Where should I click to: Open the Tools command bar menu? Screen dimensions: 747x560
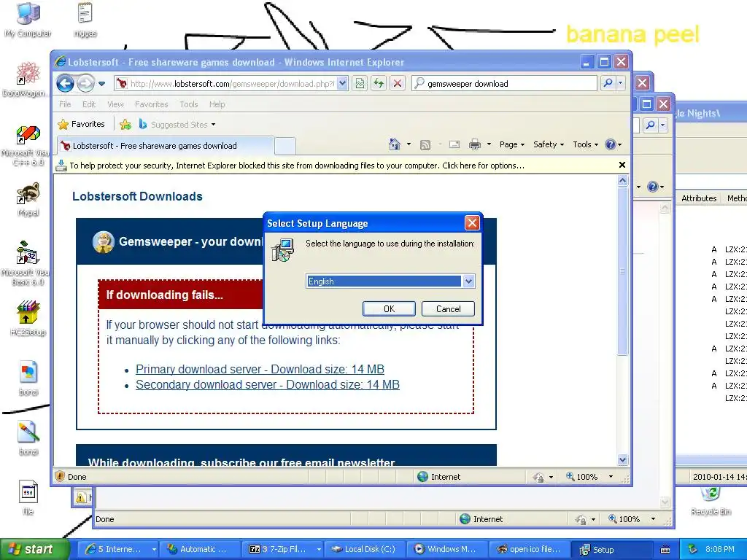point(585,144)
